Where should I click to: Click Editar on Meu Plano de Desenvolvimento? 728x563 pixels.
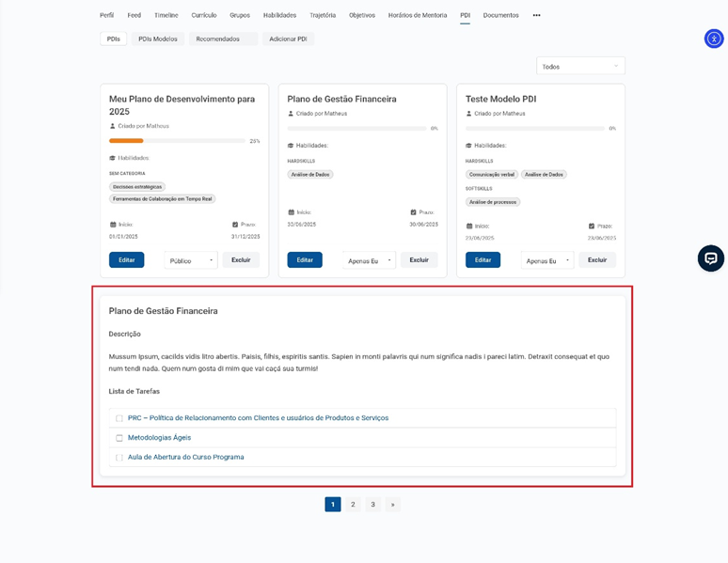click(x=126, y=260)
